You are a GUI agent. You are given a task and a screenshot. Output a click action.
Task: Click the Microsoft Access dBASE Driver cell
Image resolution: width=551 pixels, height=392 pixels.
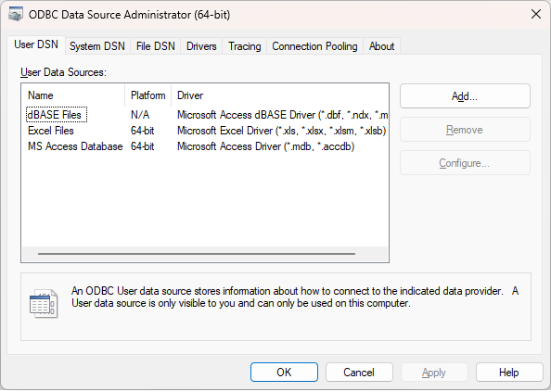[282, 115]
